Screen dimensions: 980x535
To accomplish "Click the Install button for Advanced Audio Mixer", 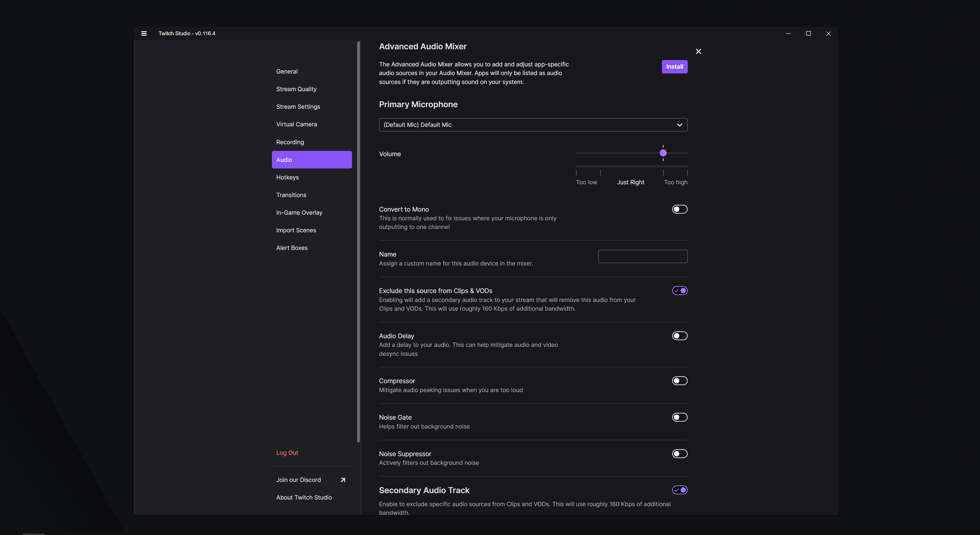I will 674,67.
